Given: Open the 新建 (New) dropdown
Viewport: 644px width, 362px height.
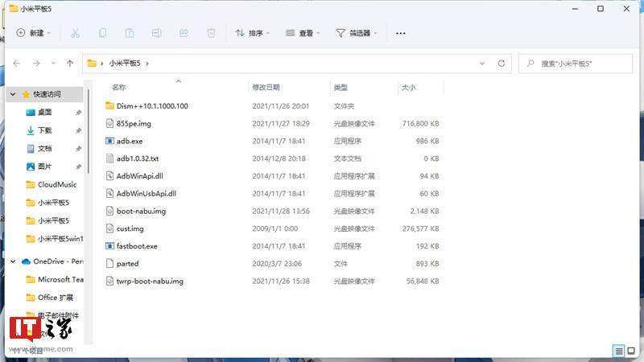Looking at the screenshot, I should coord(34,33).
